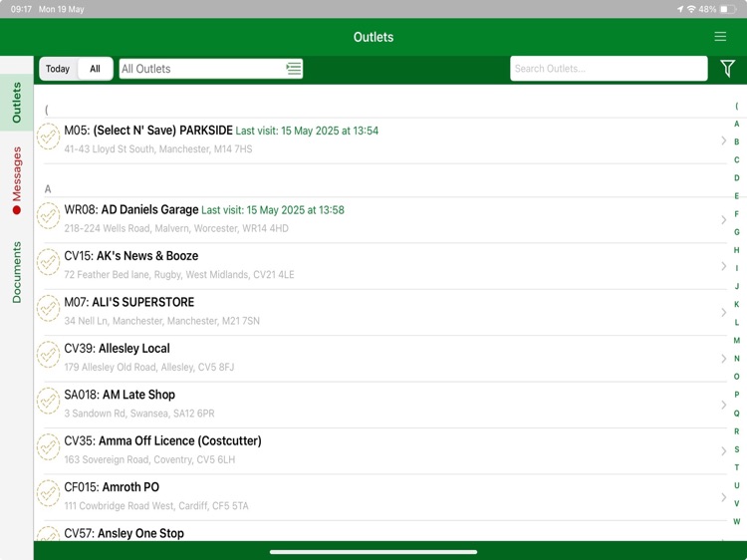Tap the visit check icon for AD Daniels Garage

tap(49, 216)
